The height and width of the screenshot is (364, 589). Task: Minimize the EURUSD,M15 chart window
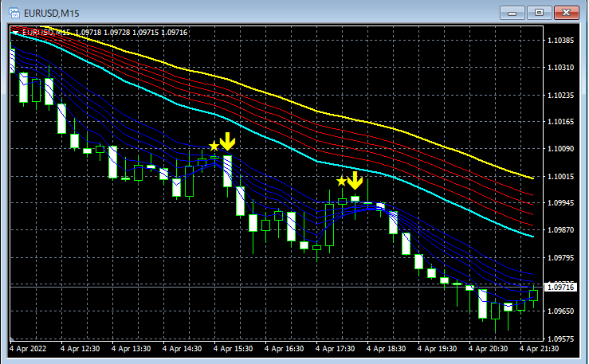tap(512, 13)
